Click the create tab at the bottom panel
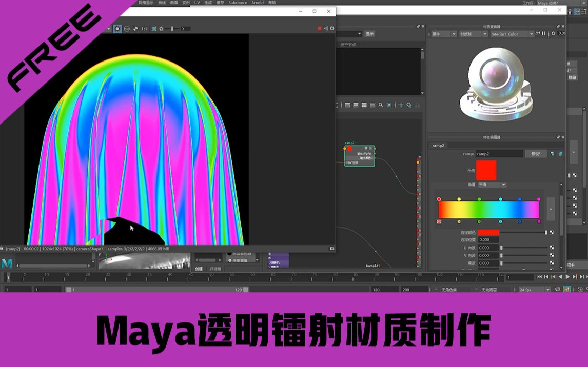 [199, 269]
